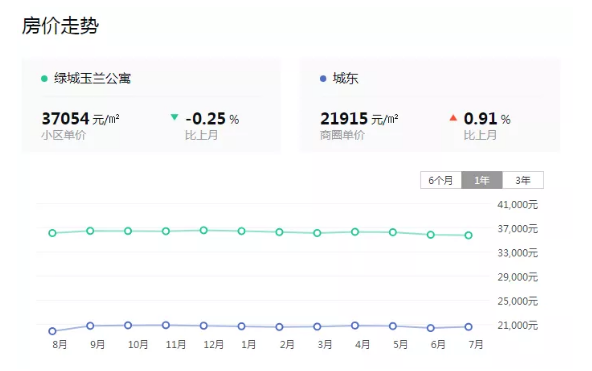Viewport: 592px width, 371px height.
Task: Select the blue data point for 11月
Action: 166,325
